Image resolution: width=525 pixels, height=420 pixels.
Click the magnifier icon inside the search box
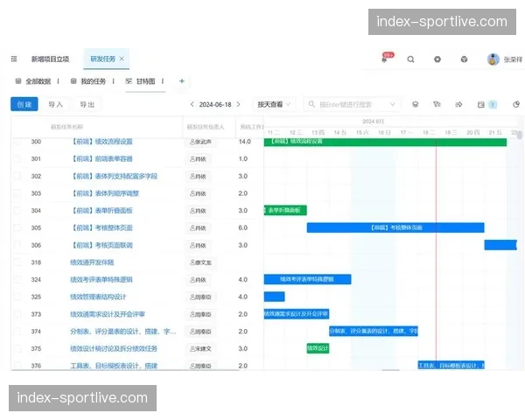pyautogui.click(x=311, y=104)
